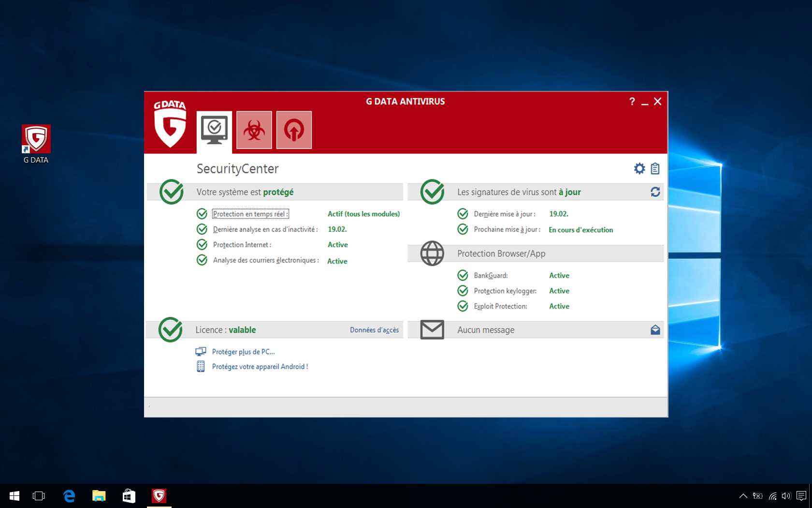Click the G DATA shield logo
Screen dimensions: 812x508
170,124
